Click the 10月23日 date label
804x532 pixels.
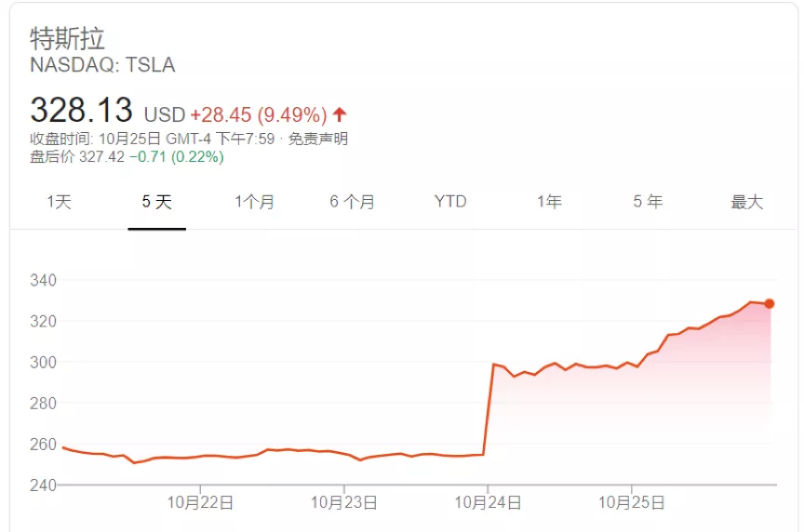[x=344, y=503]
